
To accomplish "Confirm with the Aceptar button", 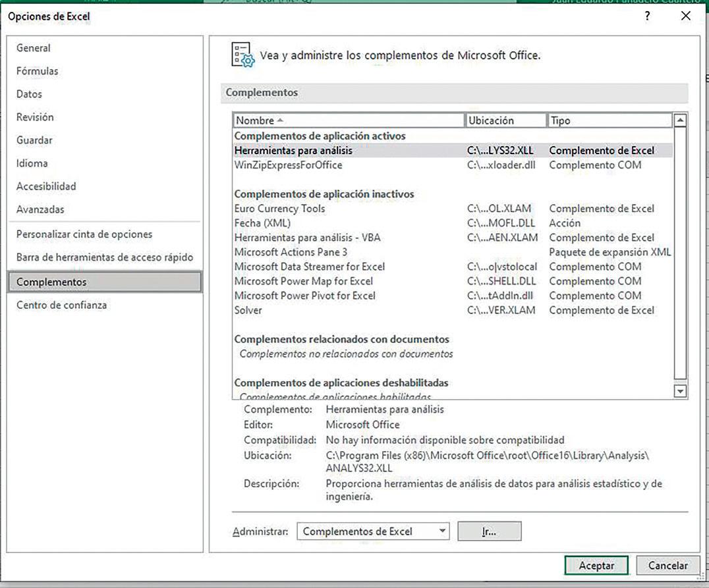I will (x=596, y=566).
